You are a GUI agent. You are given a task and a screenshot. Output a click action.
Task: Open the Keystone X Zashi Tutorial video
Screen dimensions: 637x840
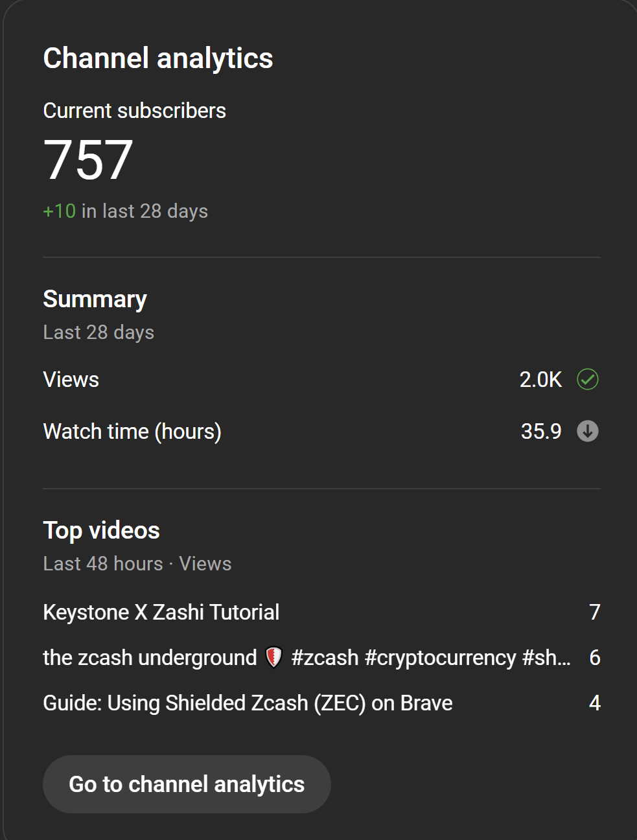pyautogui.click(x=161, y=612)
